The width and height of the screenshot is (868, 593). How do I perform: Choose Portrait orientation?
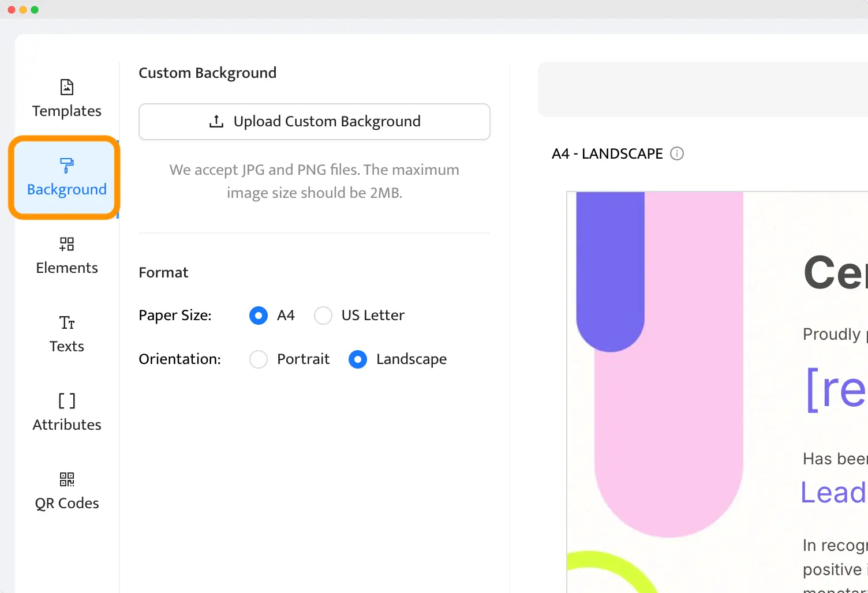[x=259, y=359]
